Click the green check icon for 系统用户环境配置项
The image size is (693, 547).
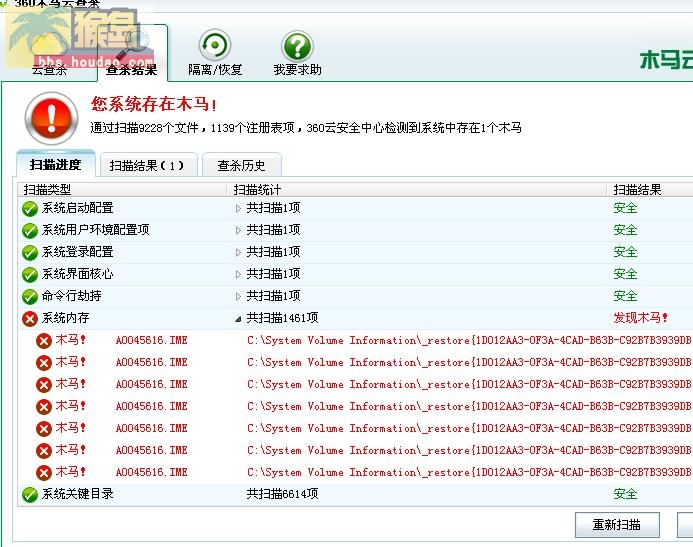coord(30,231)
